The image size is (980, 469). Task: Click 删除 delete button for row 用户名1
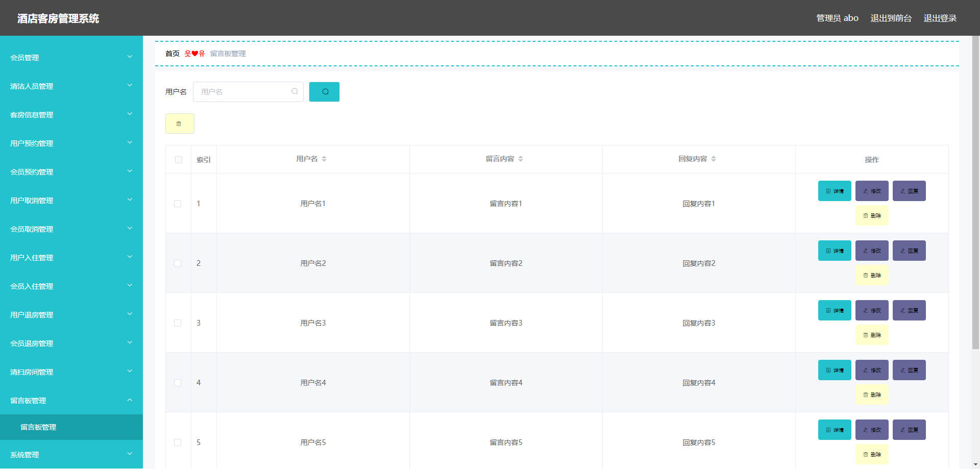tap(872, 215)
